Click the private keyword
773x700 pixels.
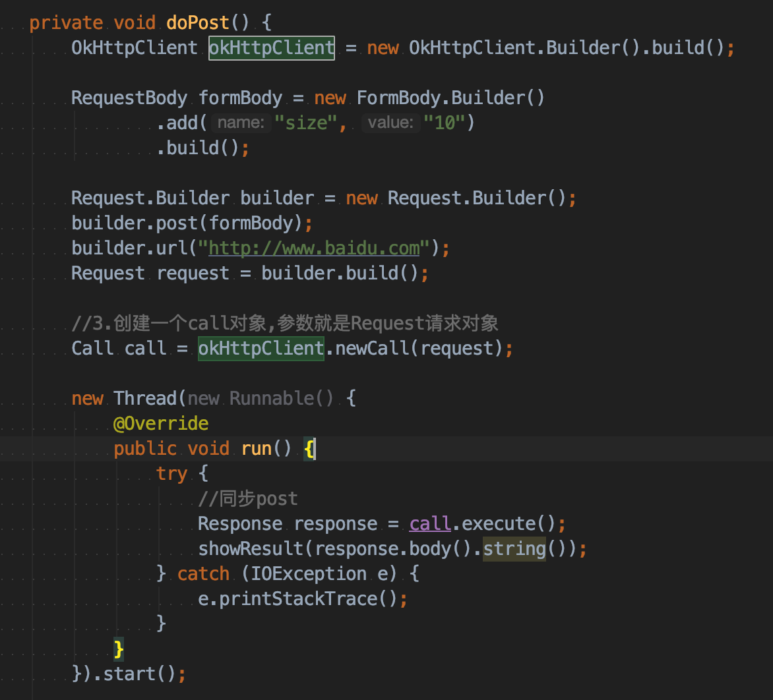(66, 22)
